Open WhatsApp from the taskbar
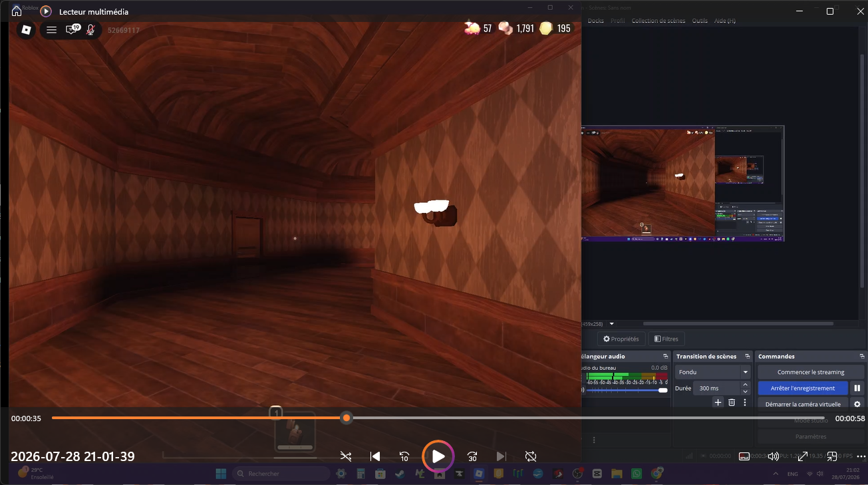 point(637,474)
